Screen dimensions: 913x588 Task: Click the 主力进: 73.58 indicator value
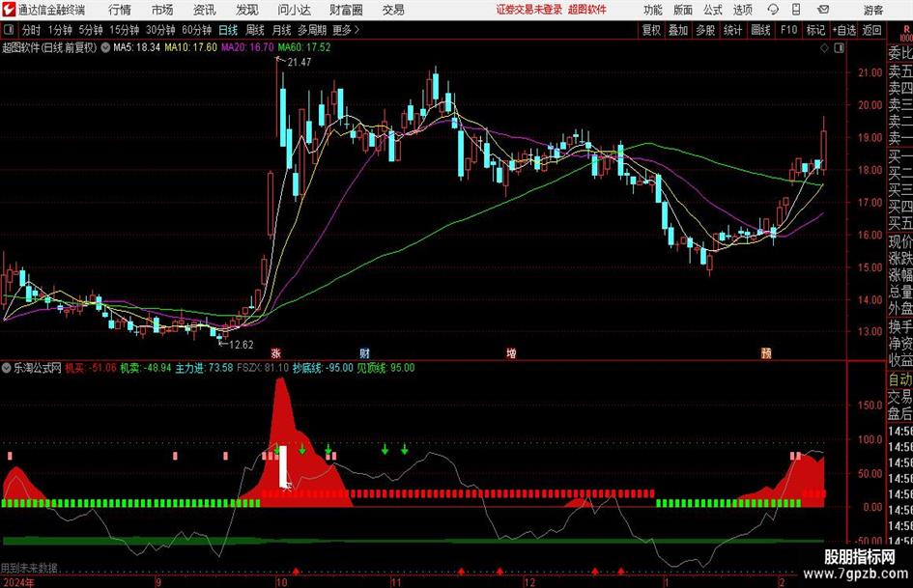point(205,368)
